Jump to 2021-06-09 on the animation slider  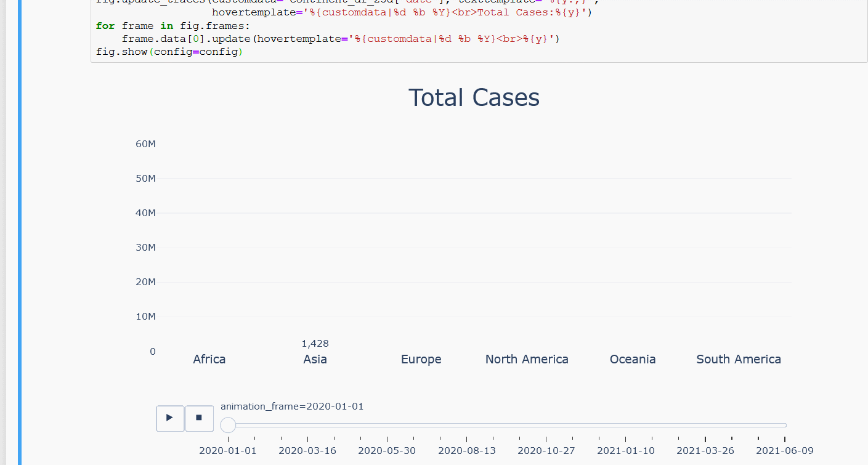click(784, 450)
